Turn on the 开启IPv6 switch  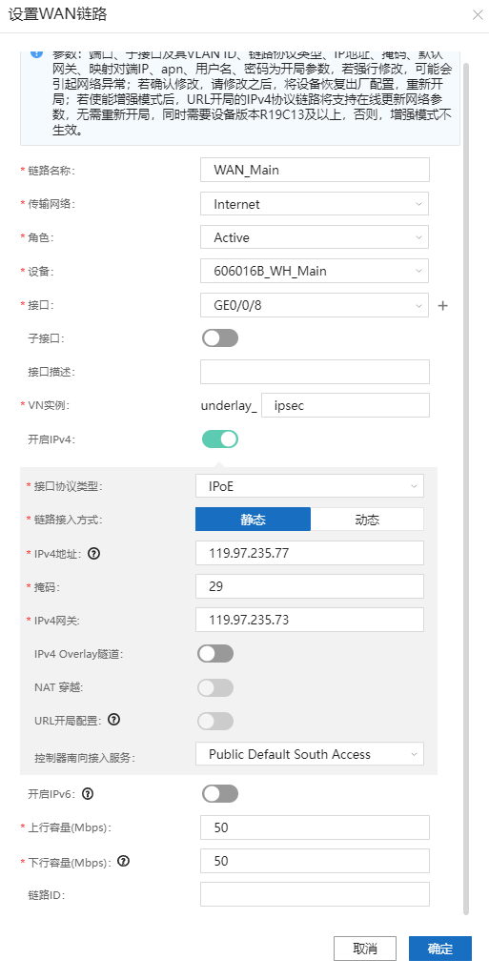pyautogui.click(x=220, y=794)
